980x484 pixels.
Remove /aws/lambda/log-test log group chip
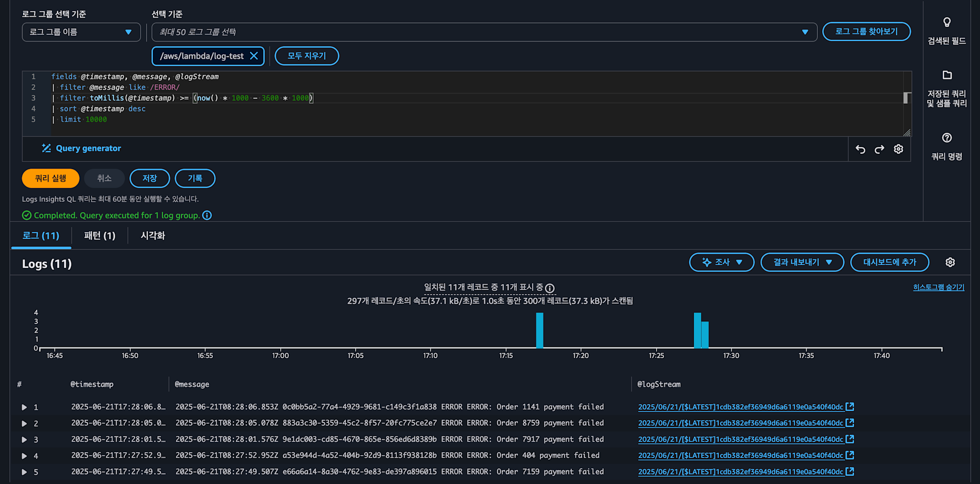tap(254, 56)
